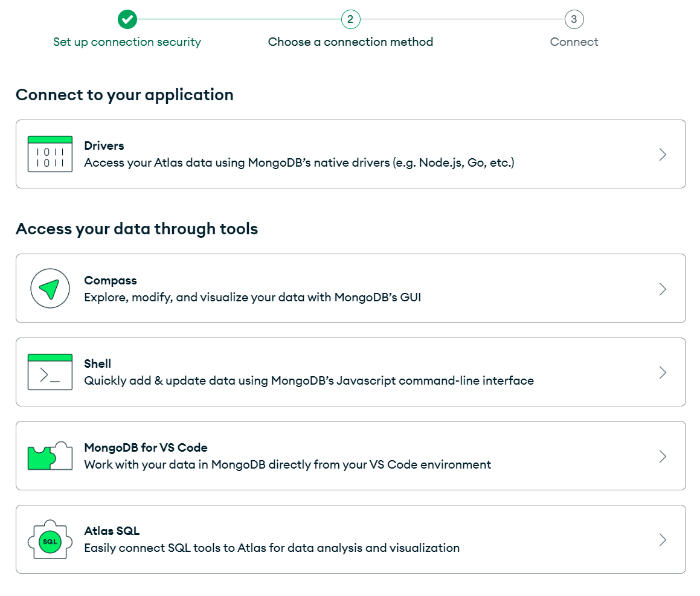Select Choose a connection method step label
700x596 pixels.
pyautogui.click(x=350, y=42)
